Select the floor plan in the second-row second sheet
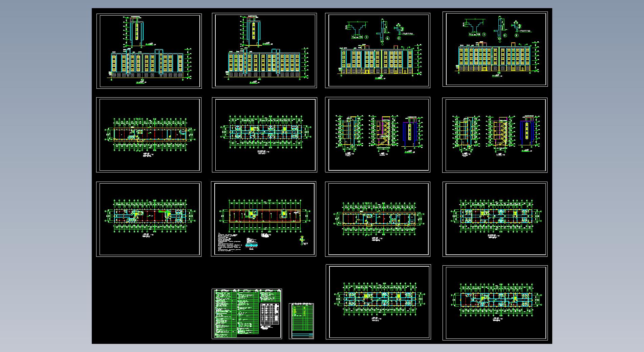Screen dimensions: 644x352 click(x=264, y=132)
